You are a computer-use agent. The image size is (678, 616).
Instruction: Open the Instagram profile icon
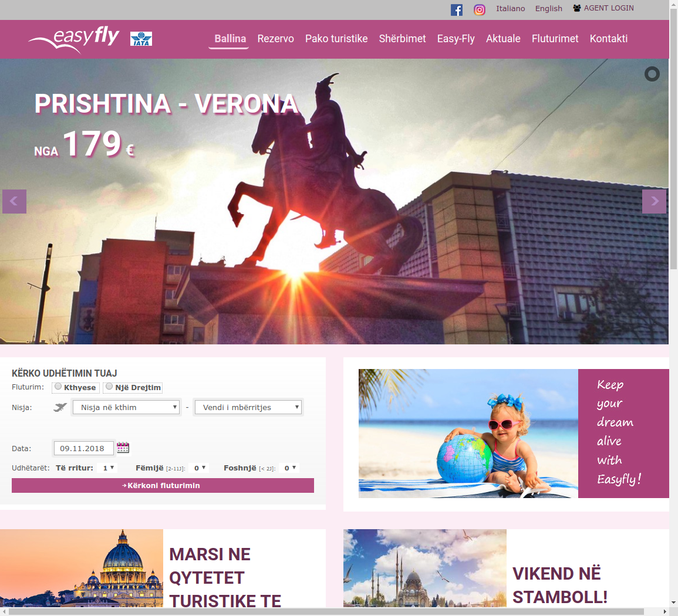pyautogui.click(x=480, y=9)
